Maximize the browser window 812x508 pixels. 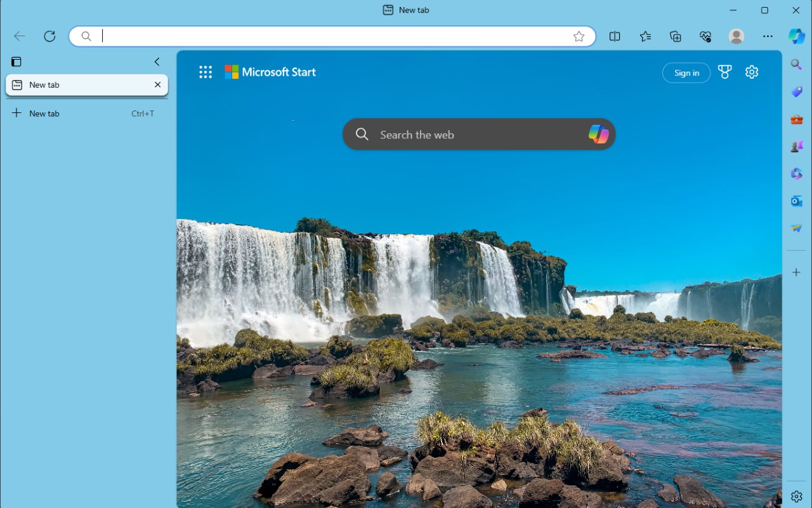coord(765,10)
